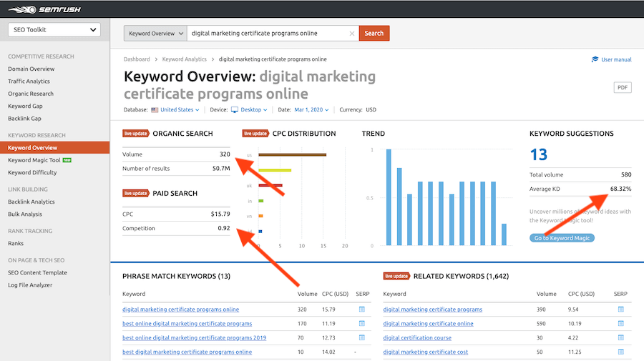This screenshot has height=361, width=644.
Task: Change device from Desktop
Action: tap(254, 109)
